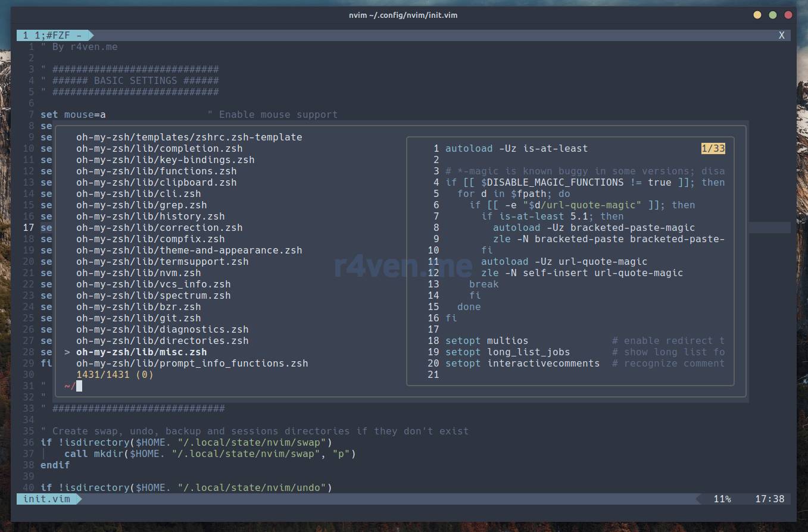The image size is (808, 532).
Task: Click the X close button in tabline
Action: point(781,35)
